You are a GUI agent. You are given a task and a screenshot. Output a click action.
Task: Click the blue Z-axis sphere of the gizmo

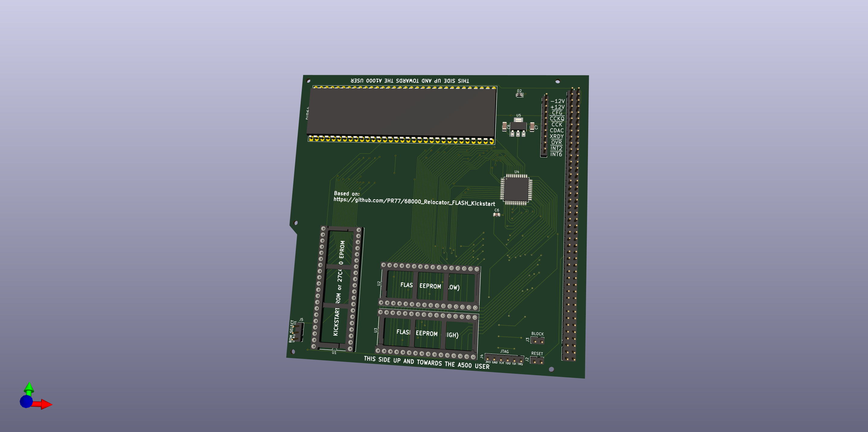(26, 401)
